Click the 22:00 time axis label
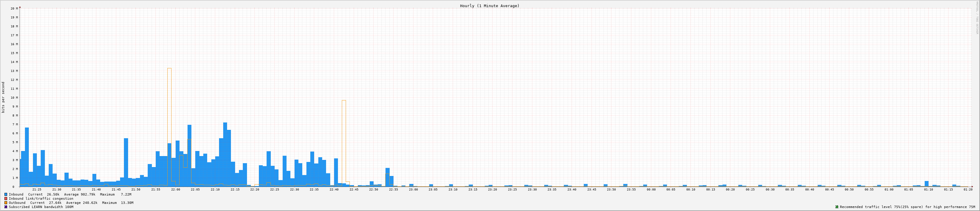Viewport: 980px width, 211px height. 175,189
